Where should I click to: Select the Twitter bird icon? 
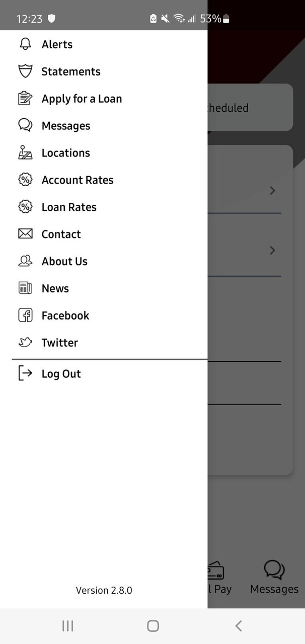(x=25, y=342)
